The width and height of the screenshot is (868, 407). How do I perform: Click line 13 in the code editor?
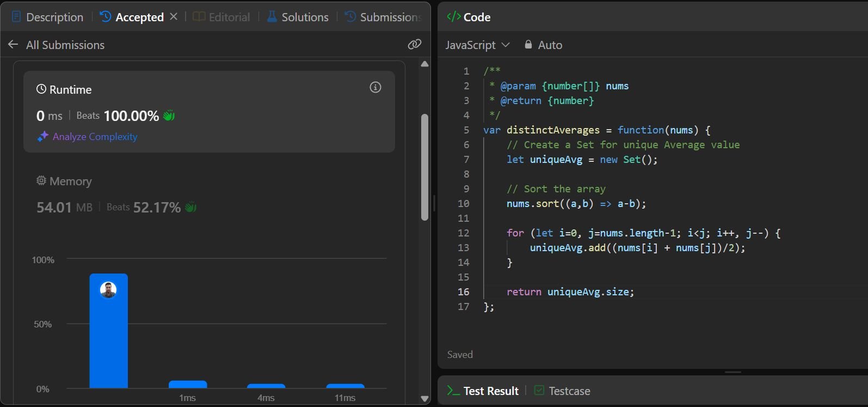637,248
